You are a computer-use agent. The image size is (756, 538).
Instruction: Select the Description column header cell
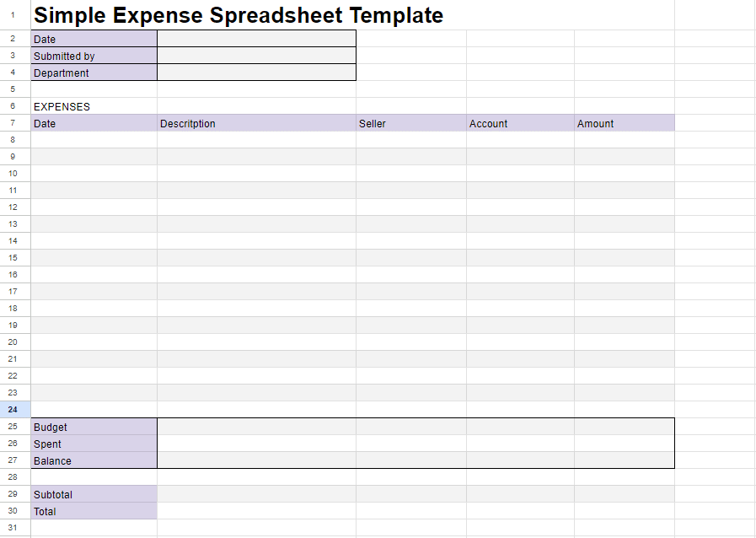[x=256, y=123]
